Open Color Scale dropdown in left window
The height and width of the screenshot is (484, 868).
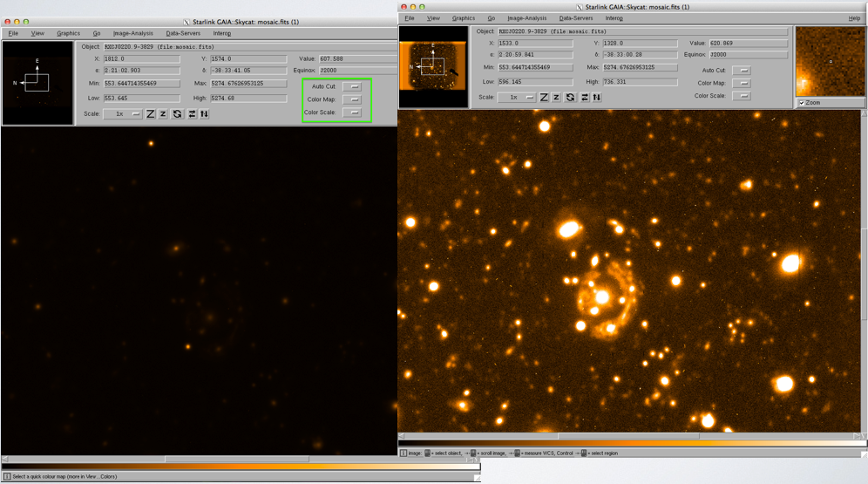[x=354, y=112]
